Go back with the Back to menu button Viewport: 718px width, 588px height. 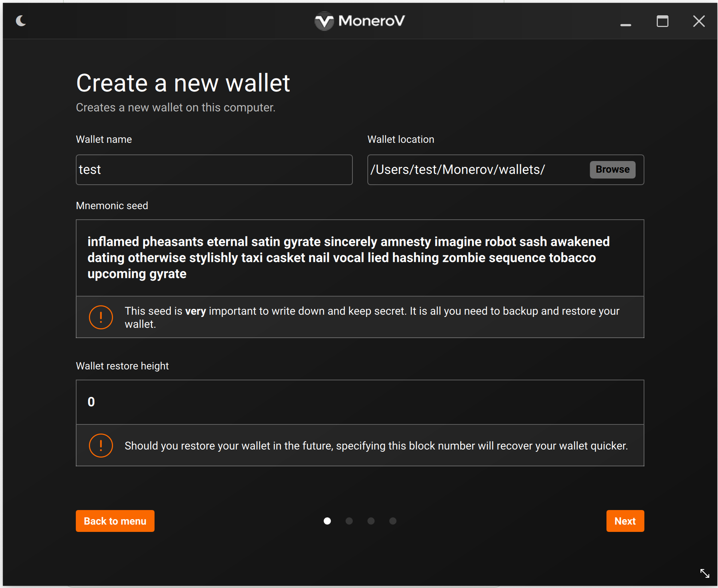pos(115,521)
